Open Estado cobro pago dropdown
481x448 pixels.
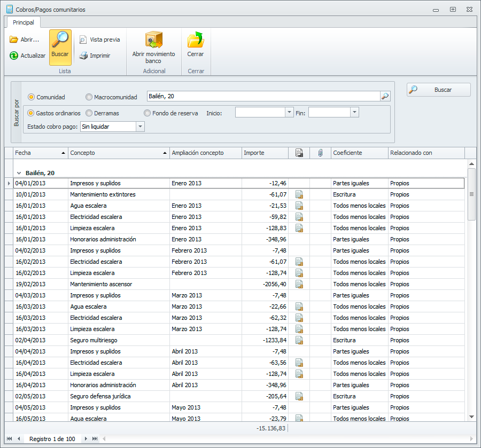[x=140, y=127]
